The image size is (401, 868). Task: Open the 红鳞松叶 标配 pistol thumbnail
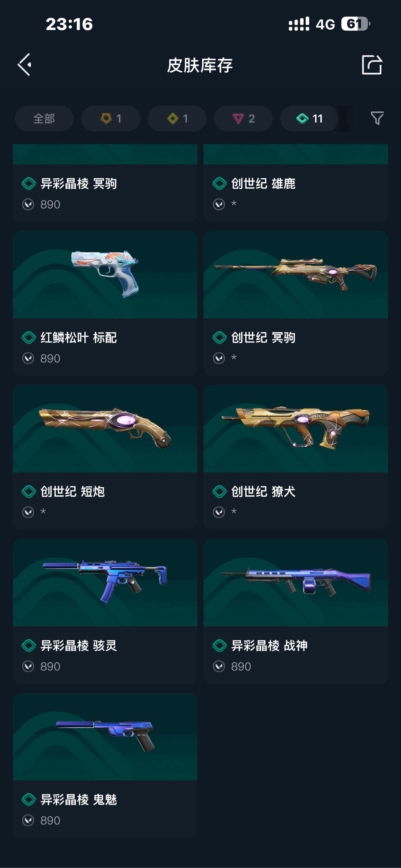(105, 274)
